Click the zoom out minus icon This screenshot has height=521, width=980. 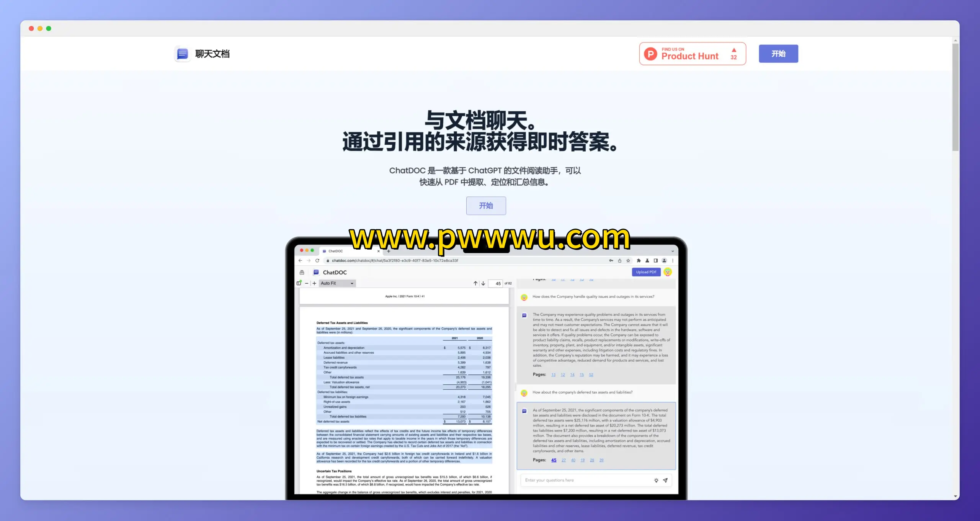(x=307, y=283)
